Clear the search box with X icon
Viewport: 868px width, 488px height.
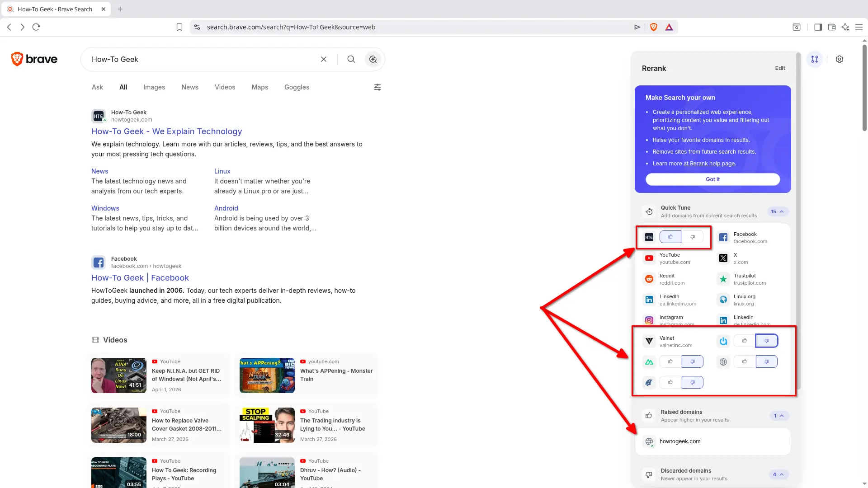324,59
